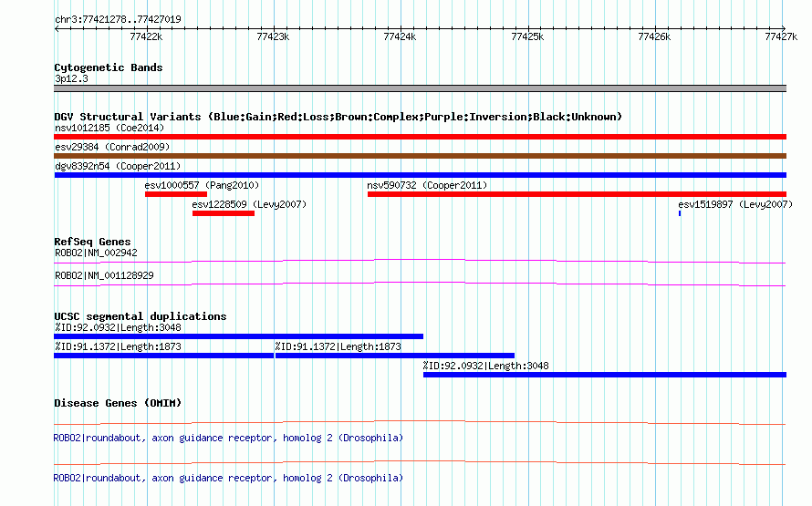Click the red esv1000557 loss bar
This screenshot has width=812, height=506.
[x=176, y=194]
